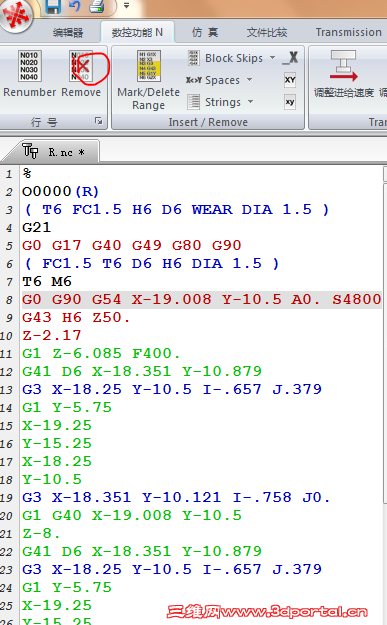The height and width of the screenshot is (625, 387).
Task: Click line 'G1 G40 X-19.008 Y-10.5'
Action: pyautogui.click(x=132, y=515)
